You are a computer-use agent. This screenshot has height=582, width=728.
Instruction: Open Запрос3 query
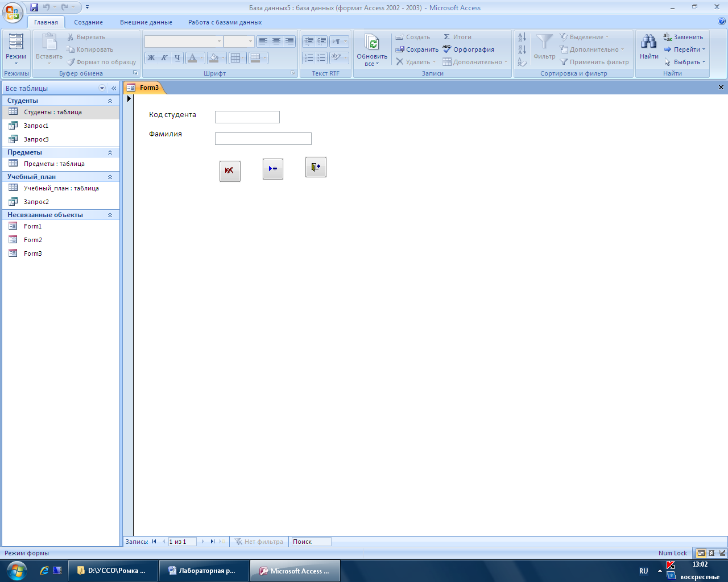pos(60,139)
